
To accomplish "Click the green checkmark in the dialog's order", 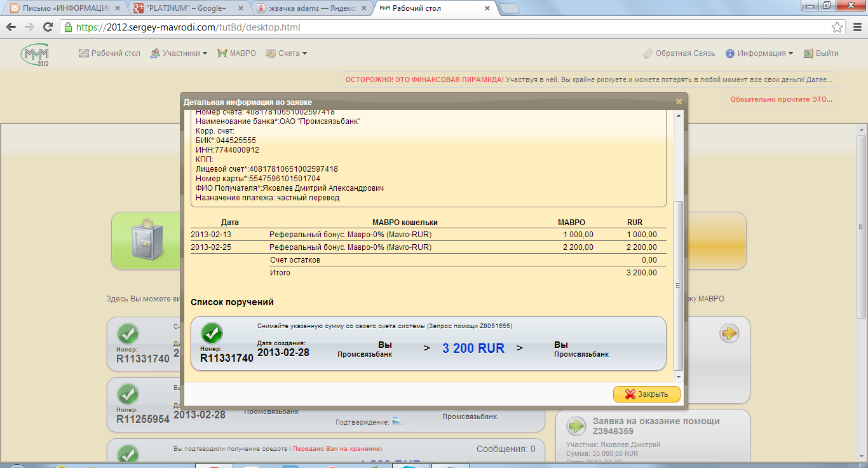I will pyautogui.click(x=212, y=333).
